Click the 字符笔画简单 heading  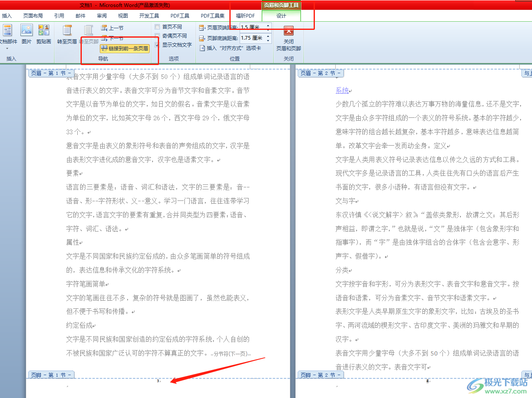pyautogui.click(x=86, y=284)
